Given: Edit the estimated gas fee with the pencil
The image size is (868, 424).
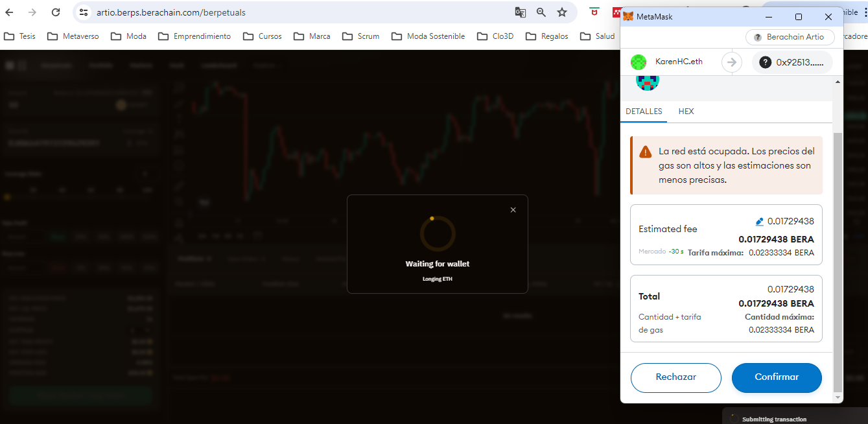Looking at the screenshot, I should pos(759,222).
